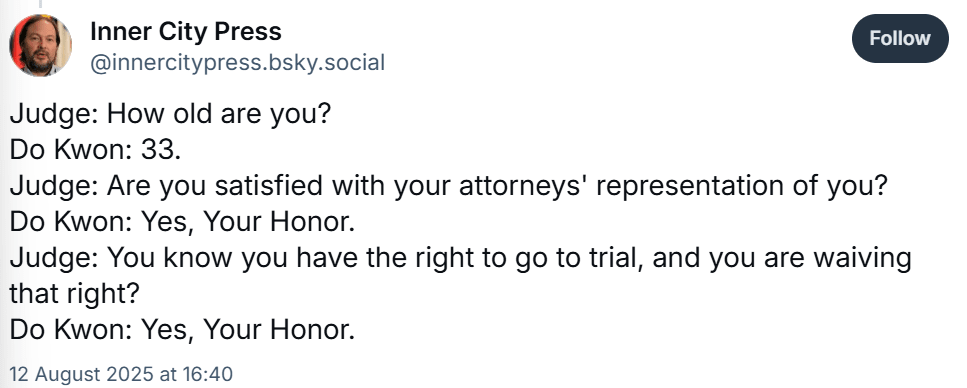Image resolution: width=967 pixels, height=388 pixels.
Task: Click the thread connector line above the avatar
Action: tap(41, 4)
